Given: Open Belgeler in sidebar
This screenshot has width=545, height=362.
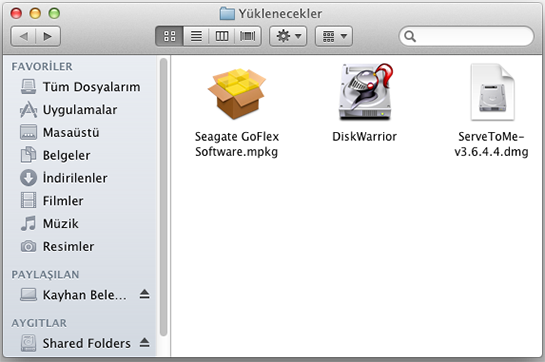Looking at the screenshot, I should point(81,155).
